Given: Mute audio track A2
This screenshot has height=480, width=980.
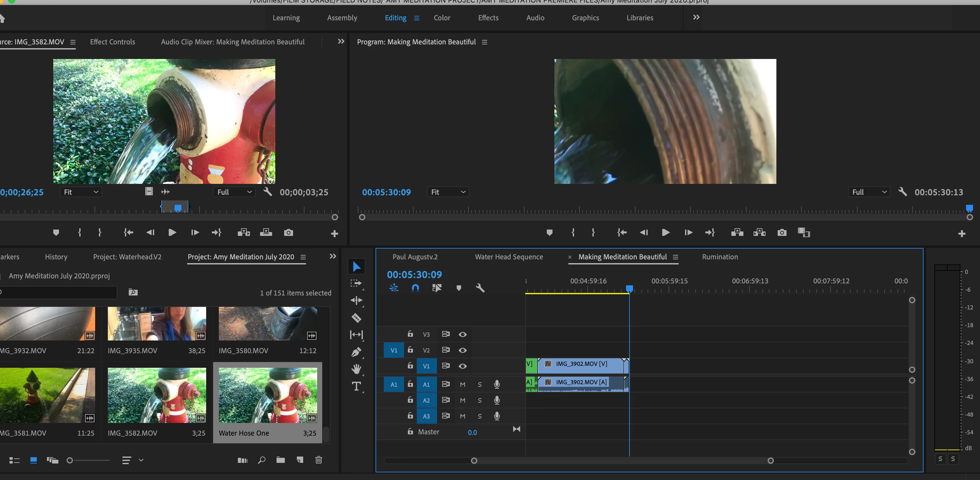Looking at the screenshot, I should click(463, 400).
